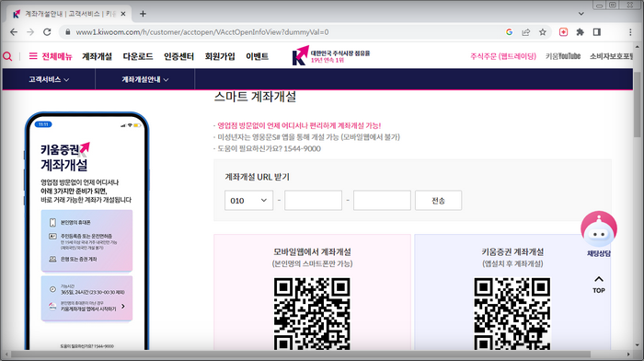The width and height of the screenshot is (644, 361).
Task: Open the extensions puzzle icon
Action: tap(580, 32)
